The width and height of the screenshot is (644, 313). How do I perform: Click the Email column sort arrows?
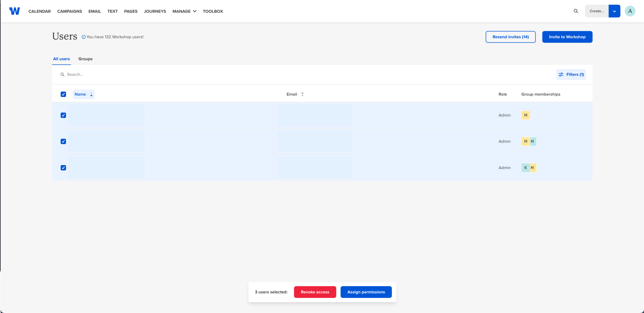click(302, 94)
